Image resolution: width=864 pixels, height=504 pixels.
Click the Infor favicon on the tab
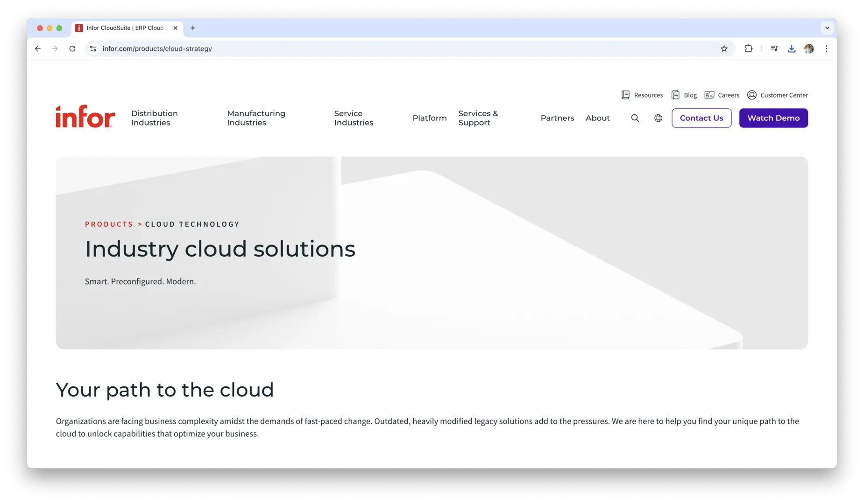tap(79, 28)
